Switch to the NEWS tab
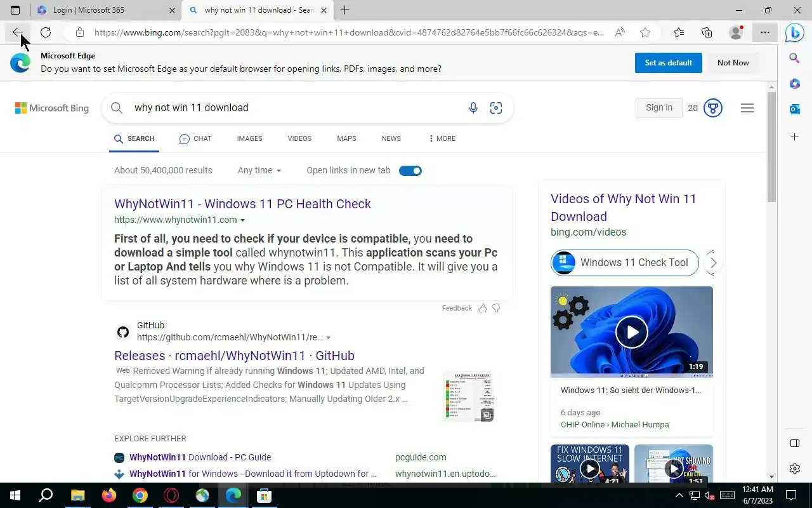Screen dimensions: 812x508 pyautogui.click(x=391, y=138)
